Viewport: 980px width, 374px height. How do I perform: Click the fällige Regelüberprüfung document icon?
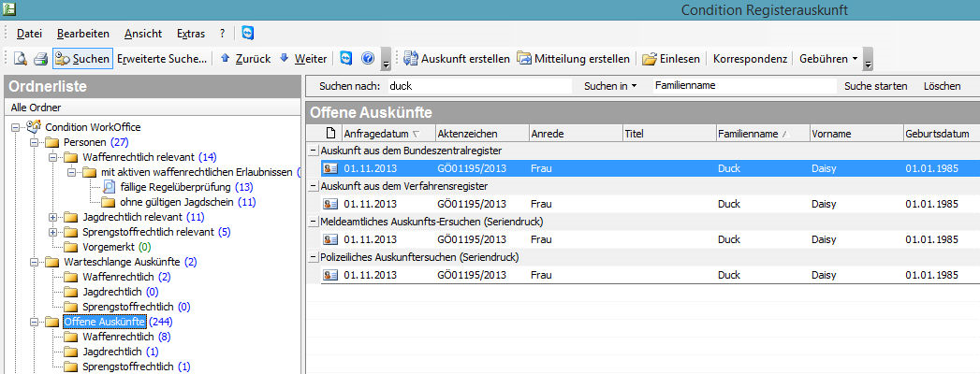[109, 186]
